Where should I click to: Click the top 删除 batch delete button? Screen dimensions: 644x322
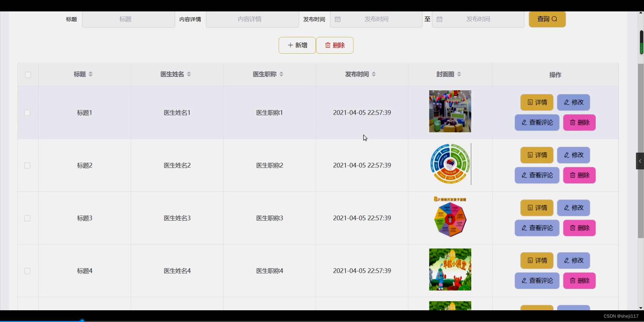[x=335, y=45]
